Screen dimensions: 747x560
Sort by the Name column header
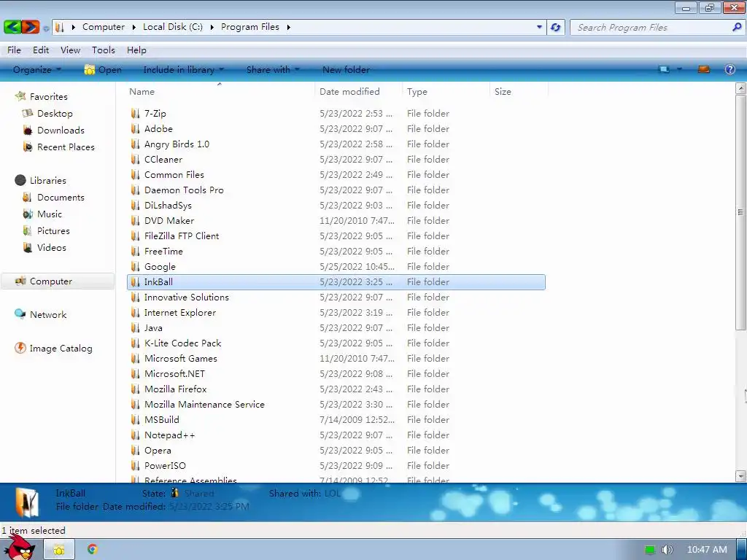pyautogui.click(x=220, y=91)
